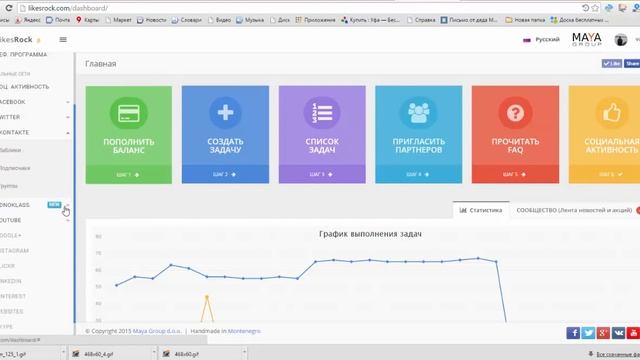
Task: Open the Facebook icon in the footer
Action: (573, 333)
